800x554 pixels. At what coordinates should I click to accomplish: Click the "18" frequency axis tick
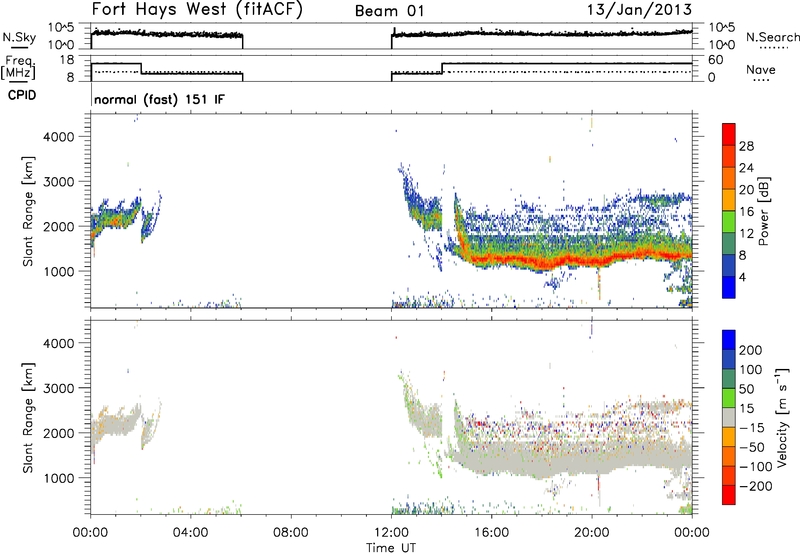tap(66, 60)
